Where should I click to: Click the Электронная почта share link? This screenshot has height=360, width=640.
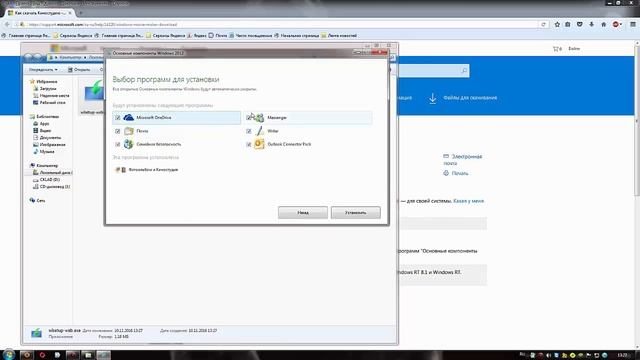(463, 160)
